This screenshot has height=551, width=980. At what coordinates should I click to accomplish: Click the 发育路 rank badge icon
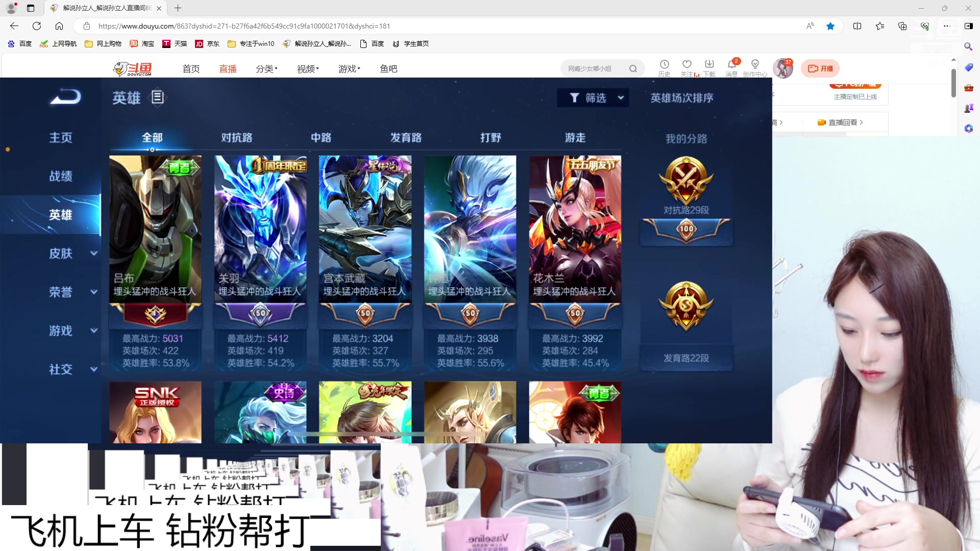tap(687, 306)
